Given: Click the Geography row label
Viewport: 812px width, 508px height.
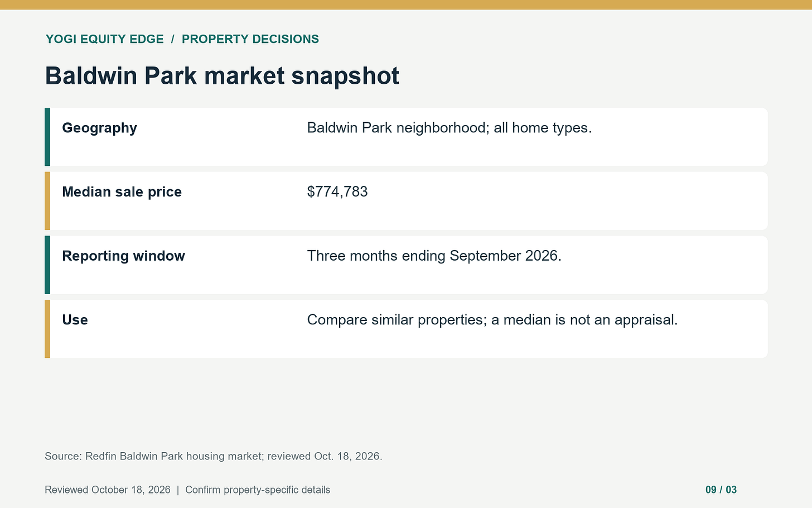Looking at the screenshot, I should 99,128.
